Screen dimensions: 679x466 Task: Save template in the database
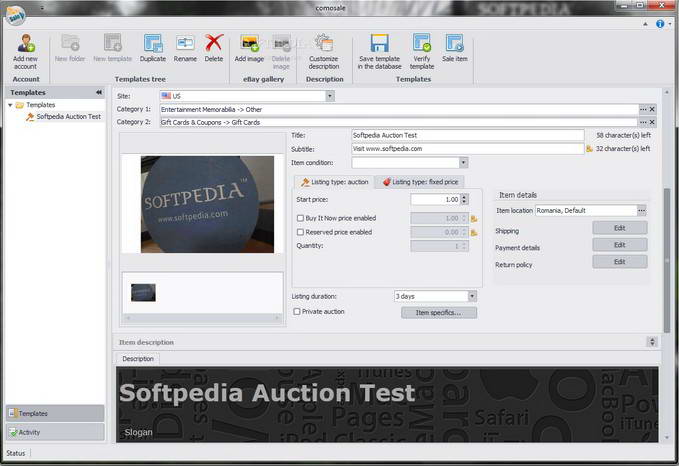click(379, 51)
